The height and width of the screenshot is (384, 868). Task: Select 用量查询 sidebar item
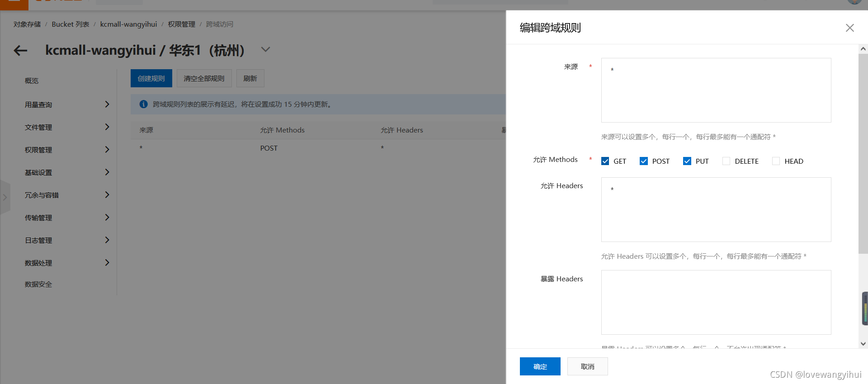click(x=38, y=104)
